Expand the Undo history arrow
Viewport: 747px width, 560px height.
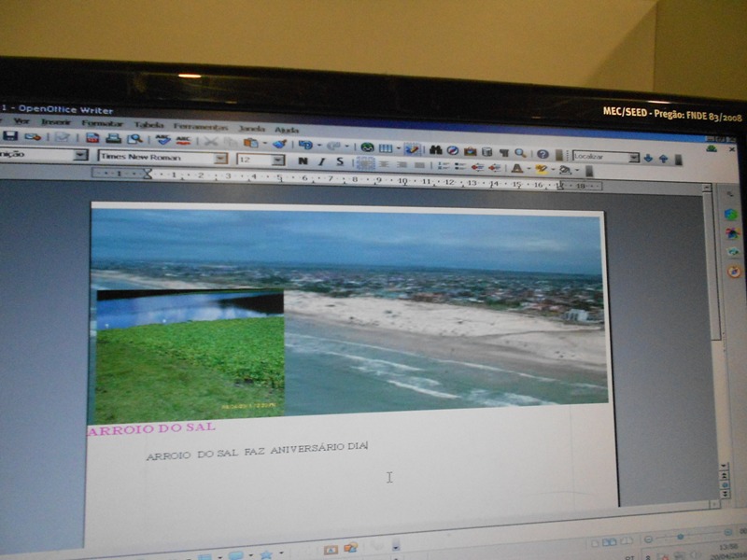[318, 146]
